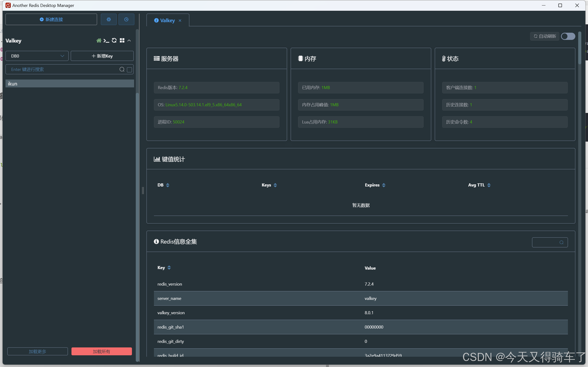Click the 新建连接 button

tap(51, 19)
